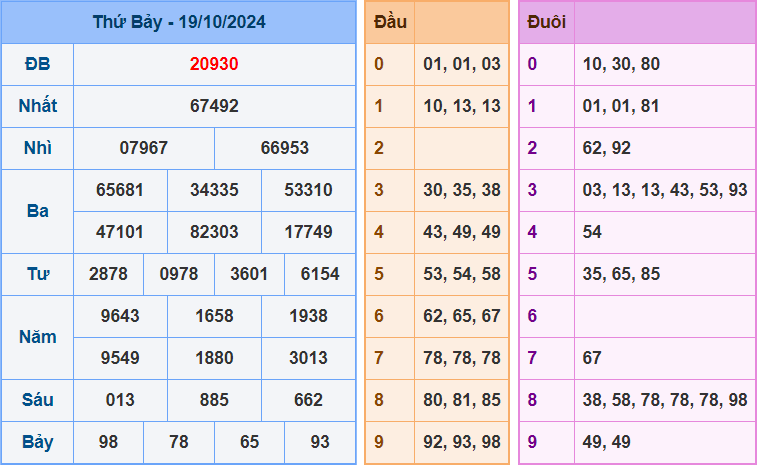Select seventh prize number 93
Screen dimensions: 759x465
[320, 442]
